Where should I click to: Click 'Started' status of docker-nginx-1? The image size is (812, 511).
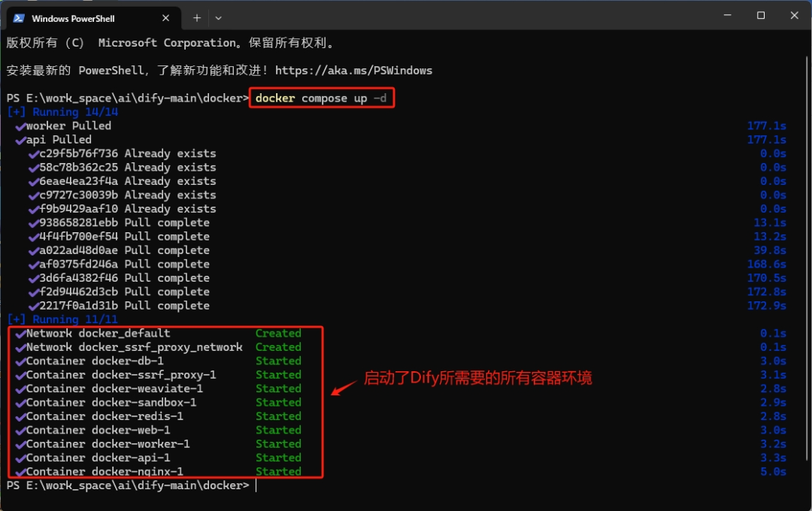(278, 472)
